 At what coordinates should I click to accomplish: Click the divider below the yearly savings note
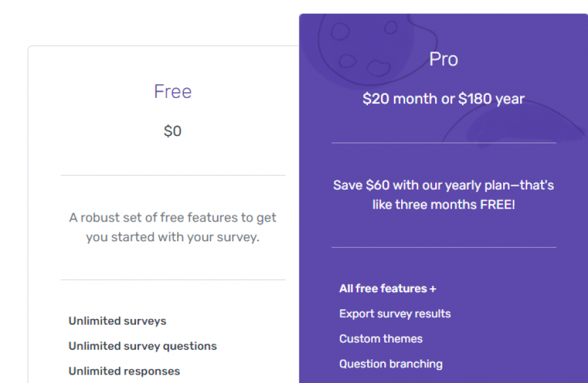pos(444,247)
